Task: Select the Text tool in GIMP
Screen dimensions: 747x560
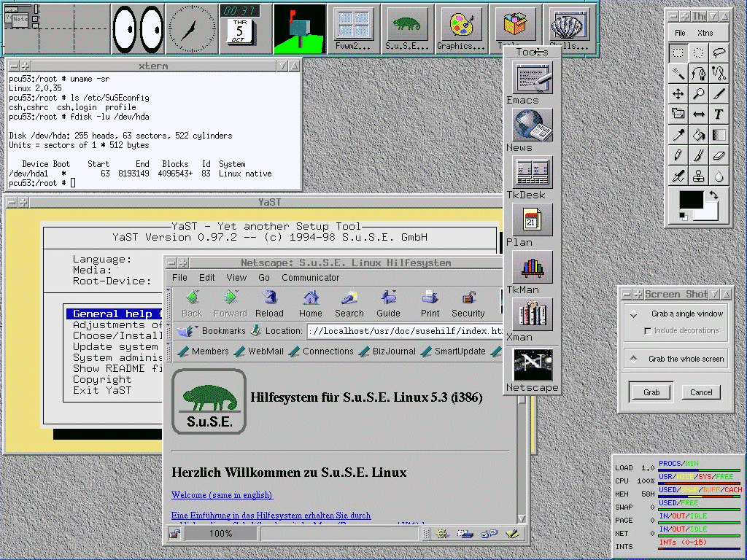Action: click(719, 114)
